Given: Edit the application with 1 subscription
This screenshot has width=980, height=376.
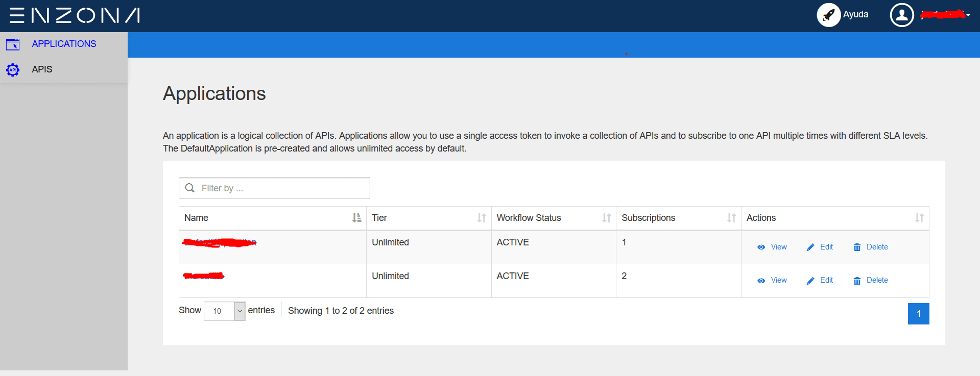Looking at the screenshot, I should coord(826,247).
